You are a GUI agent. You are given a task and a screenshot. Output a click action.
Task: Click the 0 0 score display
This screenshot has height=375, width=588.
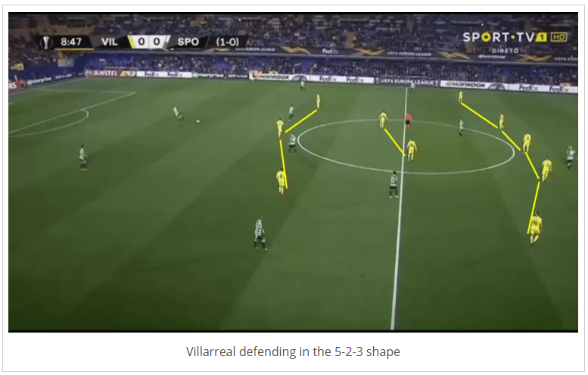pyautogui.click(x=149, y=42)
